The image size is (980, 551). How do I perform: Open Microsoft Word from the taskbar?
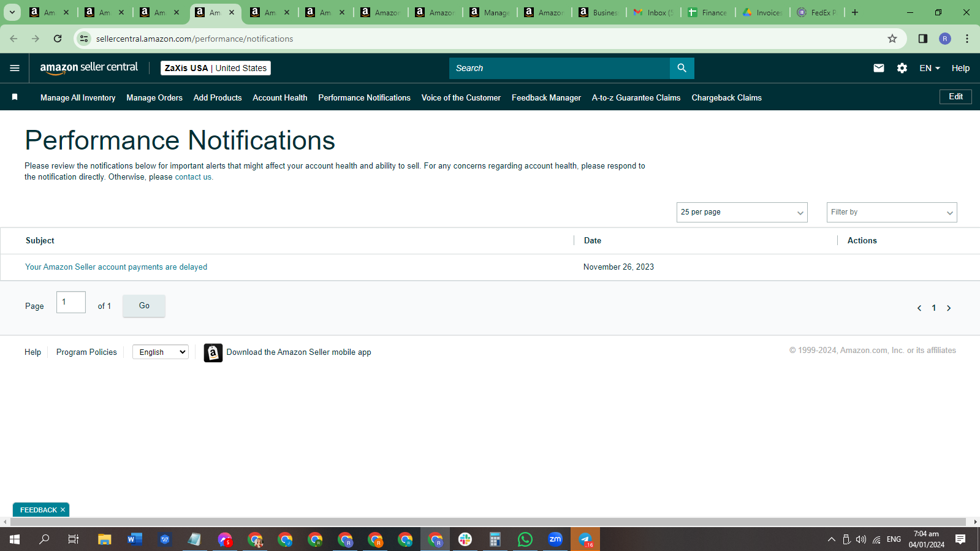pyautogui.click(x=135, y=539)
